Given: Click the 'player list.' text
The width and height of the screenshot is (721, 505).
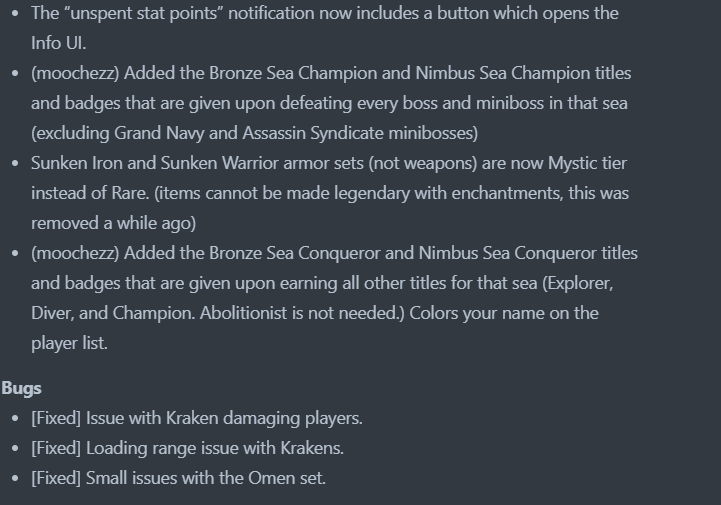Looking at the screenshot, I should tap(69, 344).
